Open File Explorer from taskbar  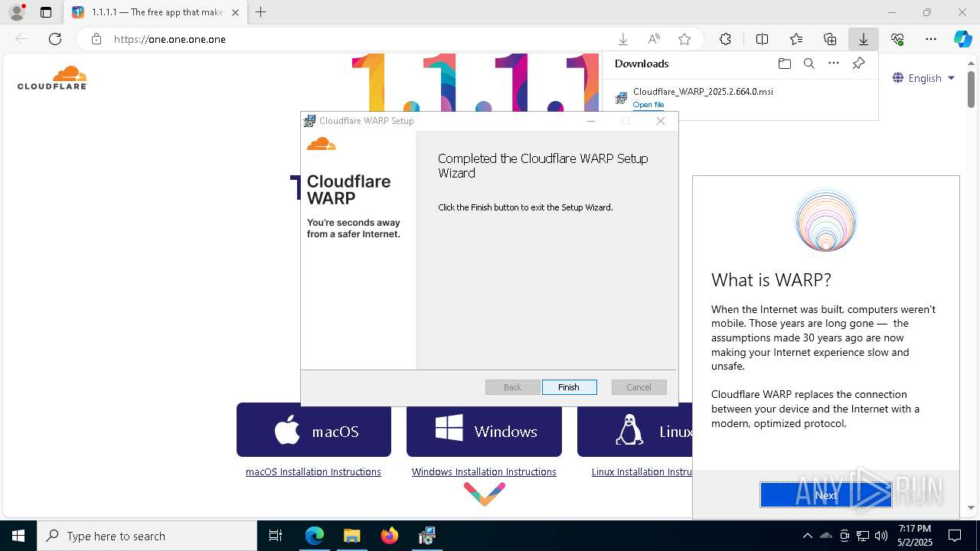pyautogui.click(x=351, y=536)
